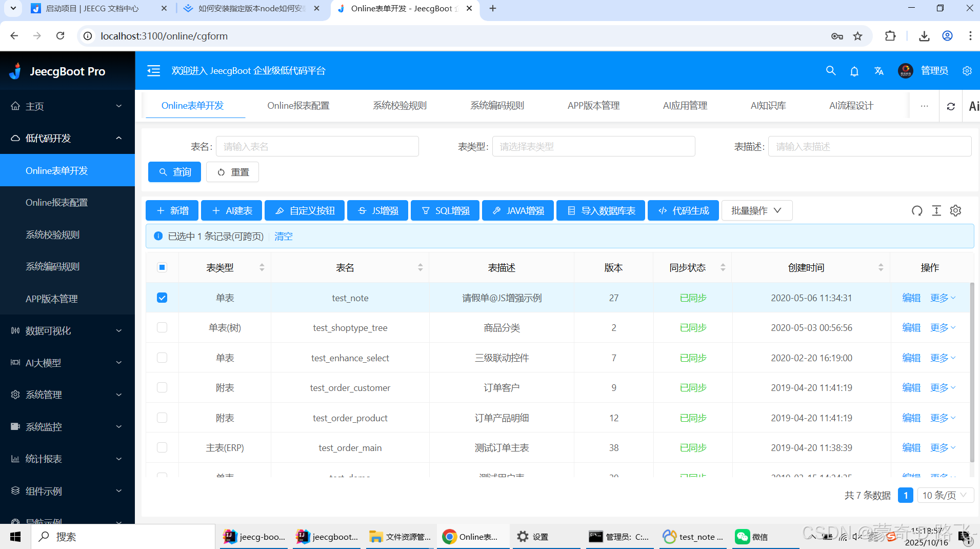Click the AI建表 button
The image size is (980, 549).
coord(231,210)
